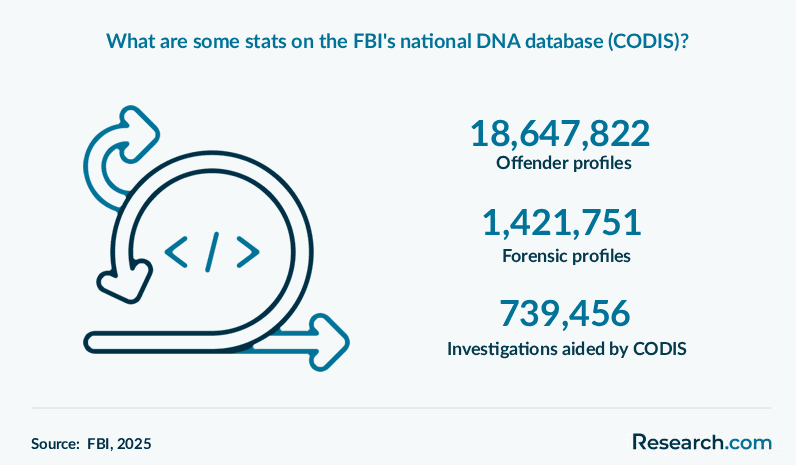
Task: Click the Offender profiles label
Action: point(563,163)
